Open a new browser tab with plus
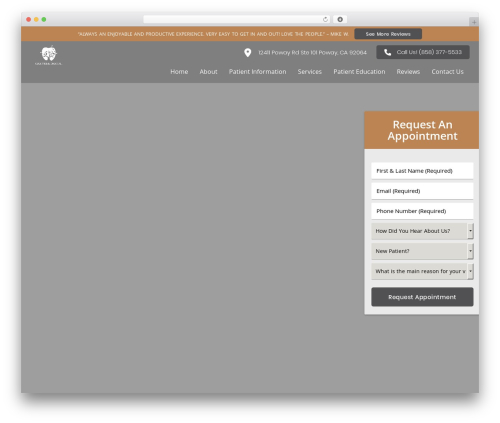Viewport: 500px width, 423px height. pyautogui.click(x=474, y=22)
